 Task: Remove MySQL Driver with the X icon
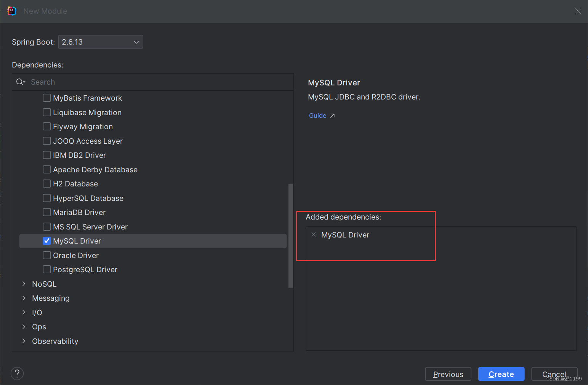[314, 234]
